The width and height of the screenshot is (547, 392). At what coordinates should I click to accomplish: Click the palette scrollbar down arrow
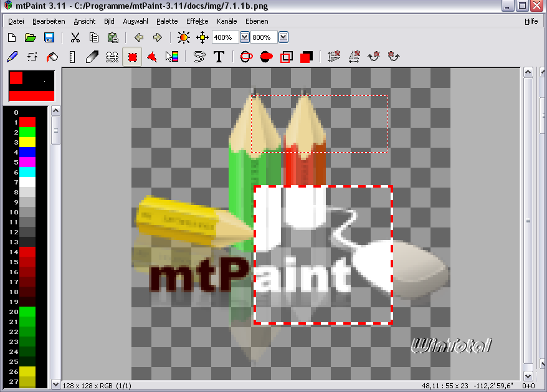click(56, 385)
